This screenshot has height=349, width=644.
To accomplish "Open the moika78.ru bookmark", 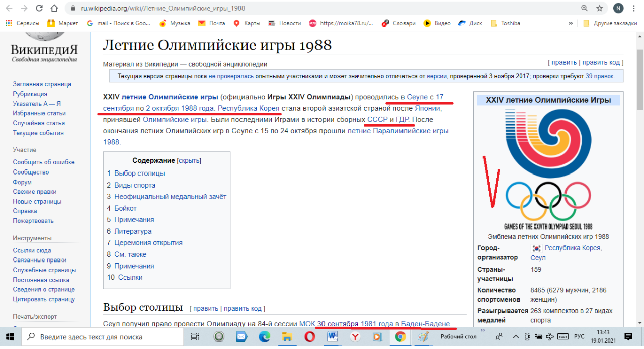I will point(342,23).
